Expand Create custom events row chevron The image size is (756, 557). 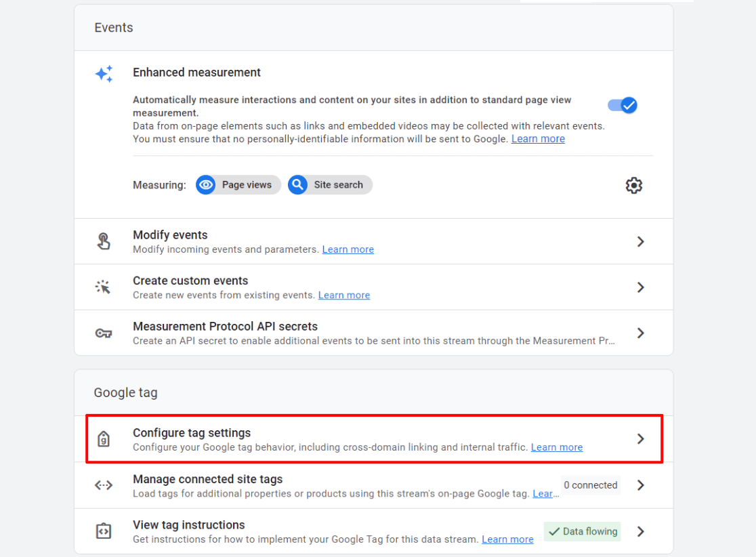(x=640, y=287)
